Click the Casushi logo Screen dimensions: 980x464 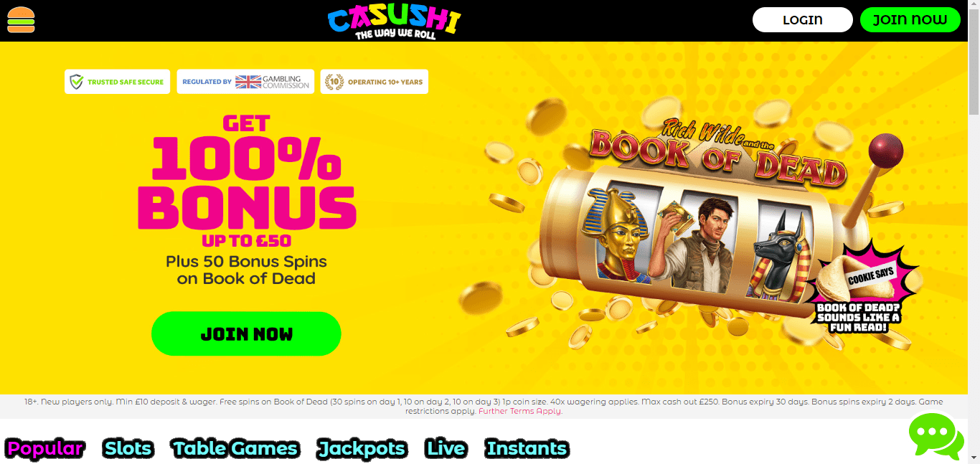(x=394, y=22)
